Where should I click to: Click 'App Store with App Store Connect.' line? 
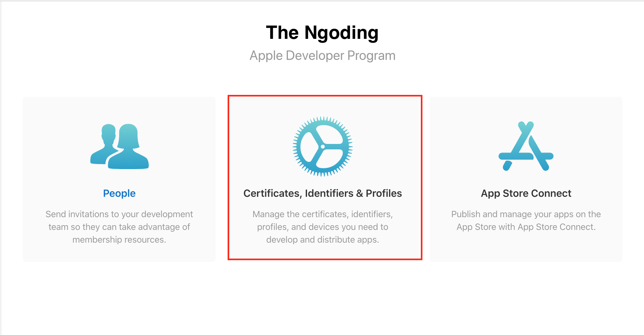click(526, 227)
